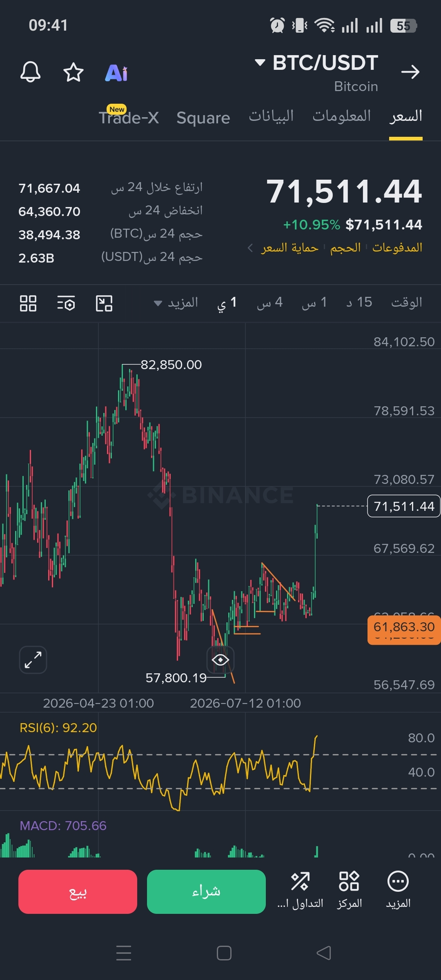Tap the right arrow beside BTC/USDT

tap(410, 72)
